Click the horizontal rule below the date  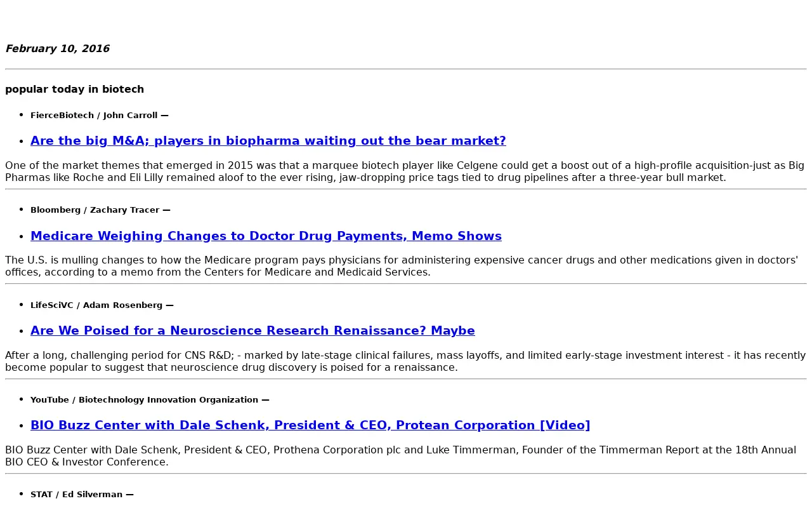[x=406, y=69]
